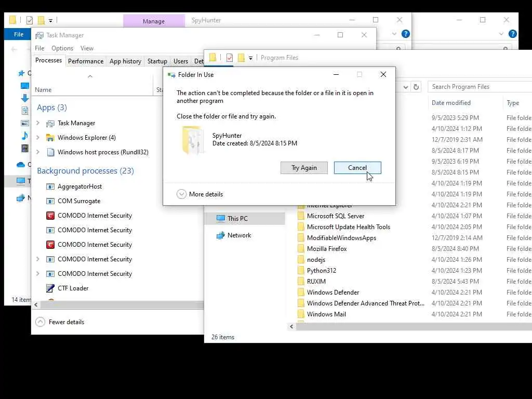This screenshot has width=532, height=399.
Task: Click the Task Manager app icon in the process list
Action: (50, 123)
